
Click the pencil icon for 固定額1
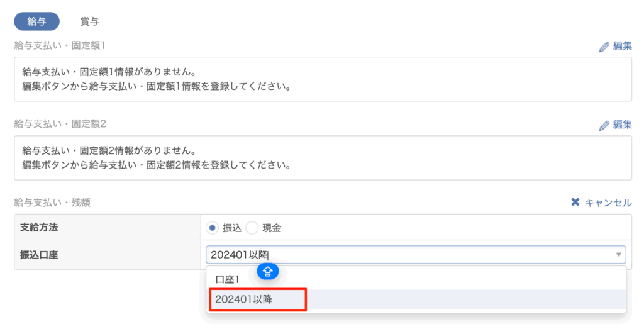pyautogui.click(x=604, y=46)
